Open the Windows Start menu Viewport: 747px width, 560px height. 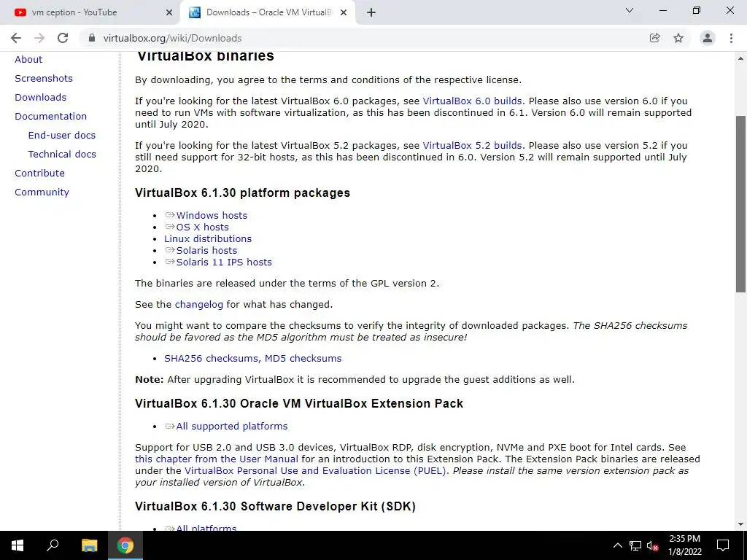(18, 545)
